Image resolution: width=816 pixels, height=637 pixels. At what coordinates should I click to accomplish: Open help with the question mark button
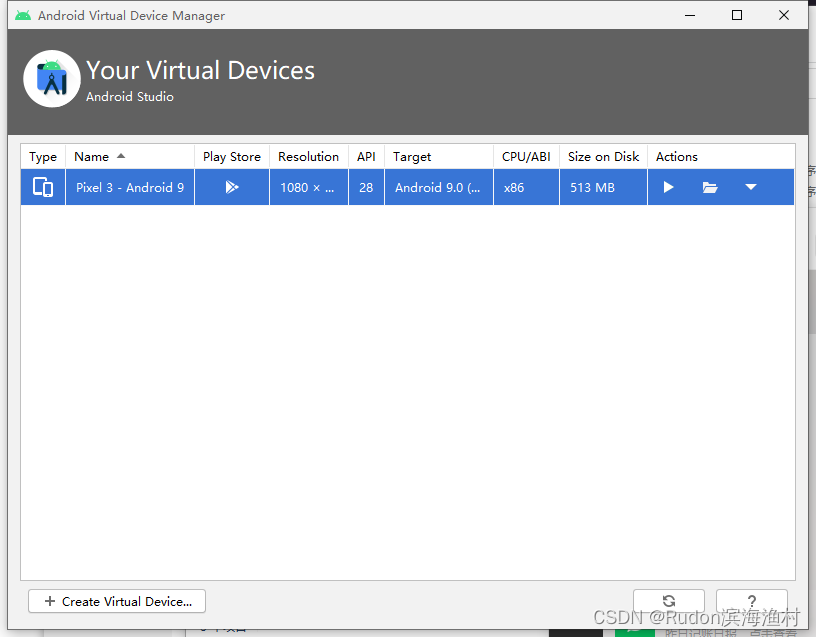(751, 601)
